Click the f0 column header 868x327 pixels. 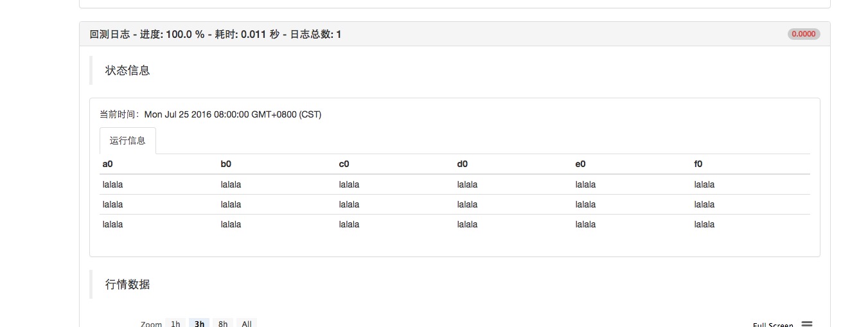[698, 164]
